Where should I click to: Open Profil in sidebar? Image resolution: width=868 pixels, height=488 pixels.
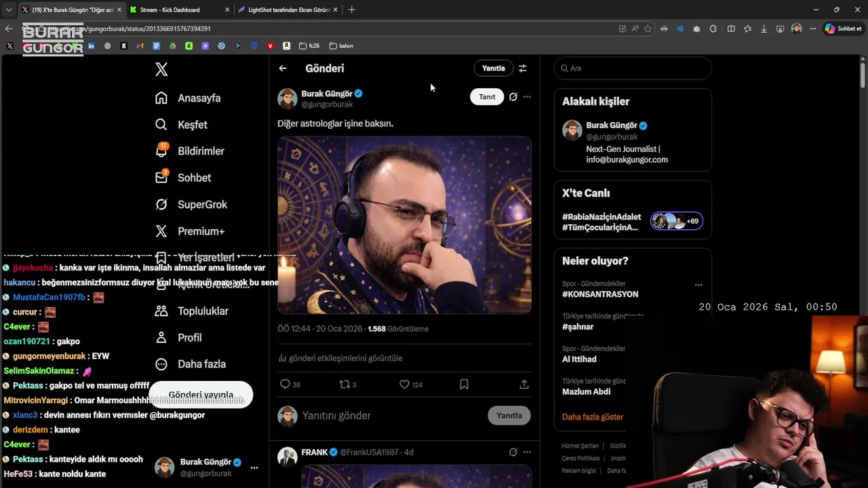[178, 338]
